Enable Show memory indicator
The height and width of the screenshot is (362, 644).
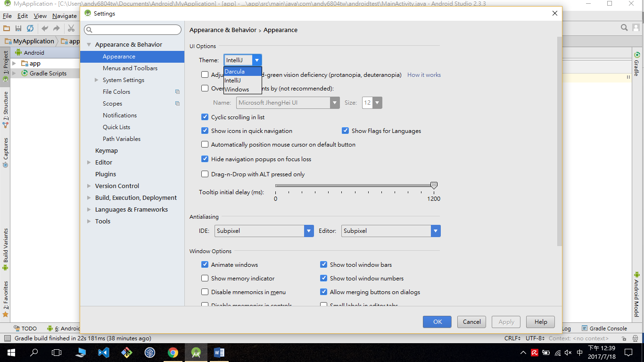point(205,278)
